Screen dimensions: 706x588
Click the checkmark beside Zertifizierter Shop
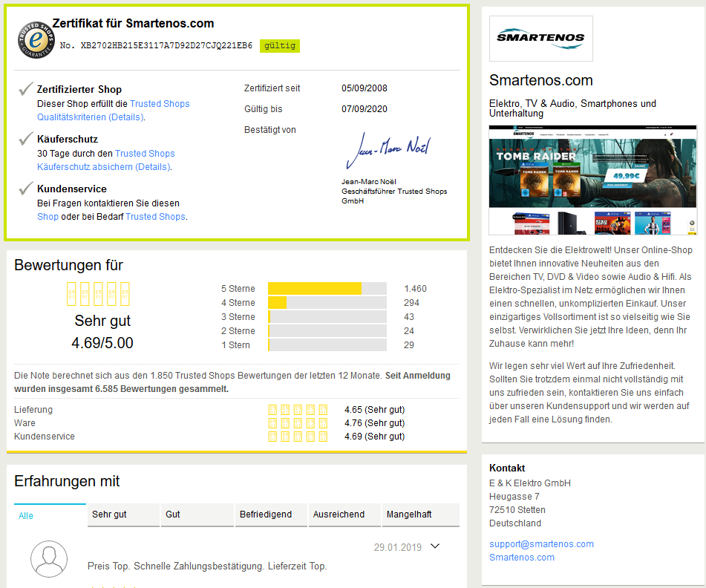[26, 88]
